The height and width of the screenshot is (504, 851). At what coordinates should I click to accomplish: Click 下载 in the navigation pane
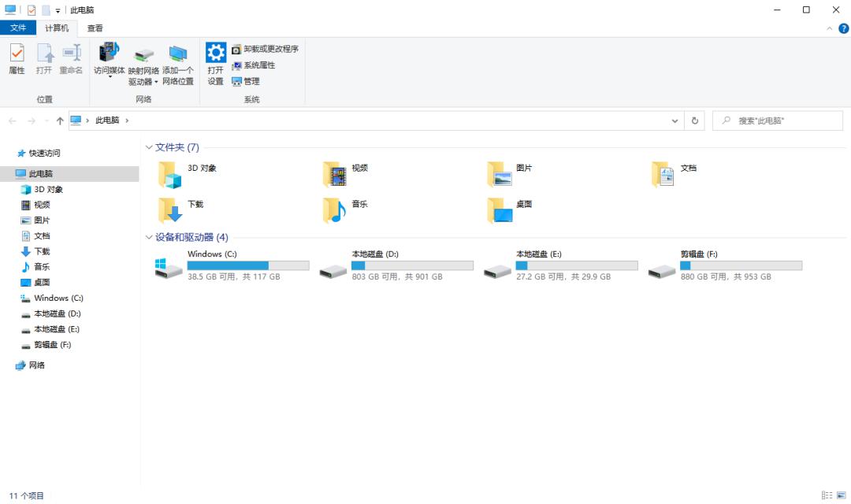coord(42,252)
